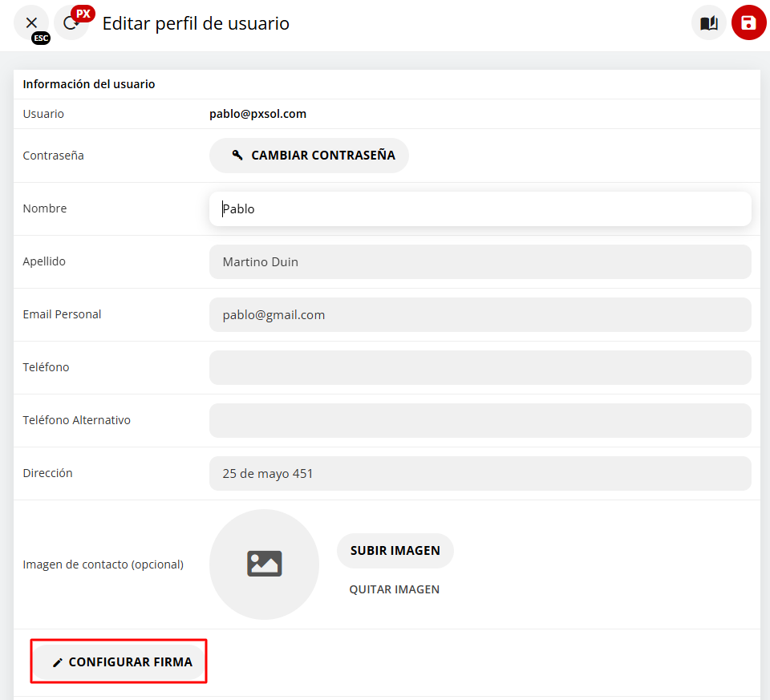Click the image placeholder icon
Screen dimensions: 770x700
[x=264, y=564]
